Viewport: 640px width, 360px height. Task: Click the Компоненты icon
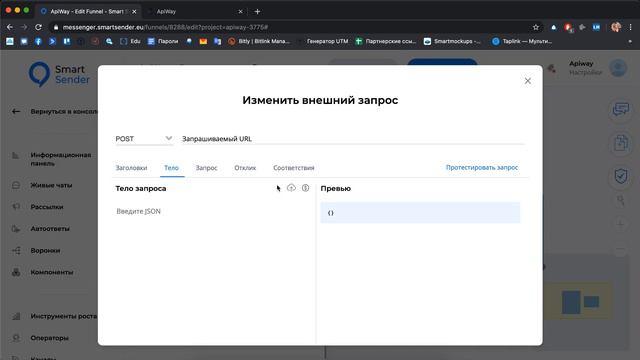[16, 272]
